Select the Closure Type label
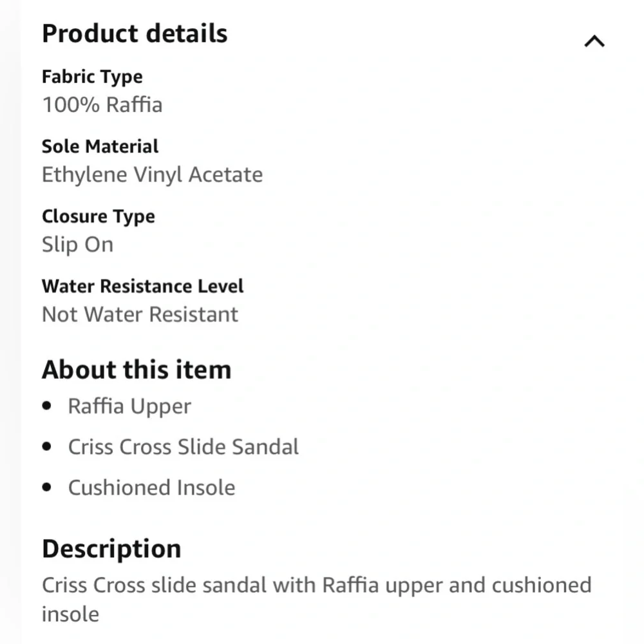 click(99, 216)
